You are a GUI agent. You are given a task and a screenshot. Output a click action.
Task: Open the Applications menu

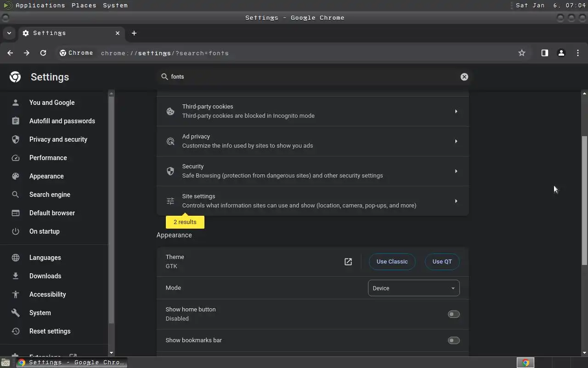coord(40,6)
